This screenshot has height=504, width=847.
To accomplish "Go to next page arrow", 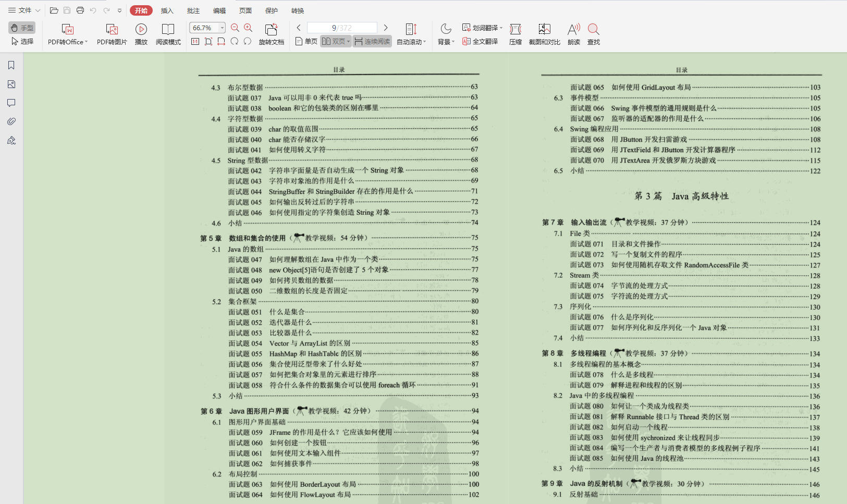I will [386, 28].
